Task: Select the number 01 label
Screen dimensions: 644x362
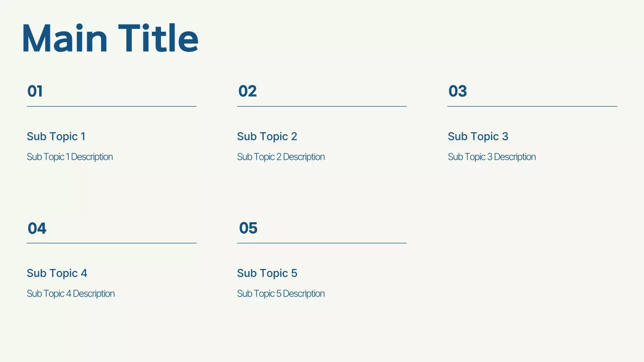Action: (x=35, y=92)
